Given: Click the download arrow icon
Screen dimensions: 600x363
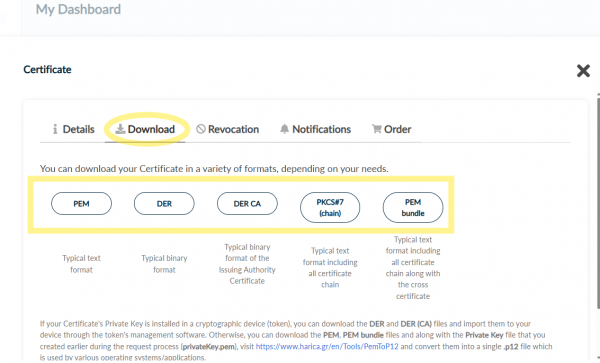Looking at the screenshot, I should tap(121, 129).
